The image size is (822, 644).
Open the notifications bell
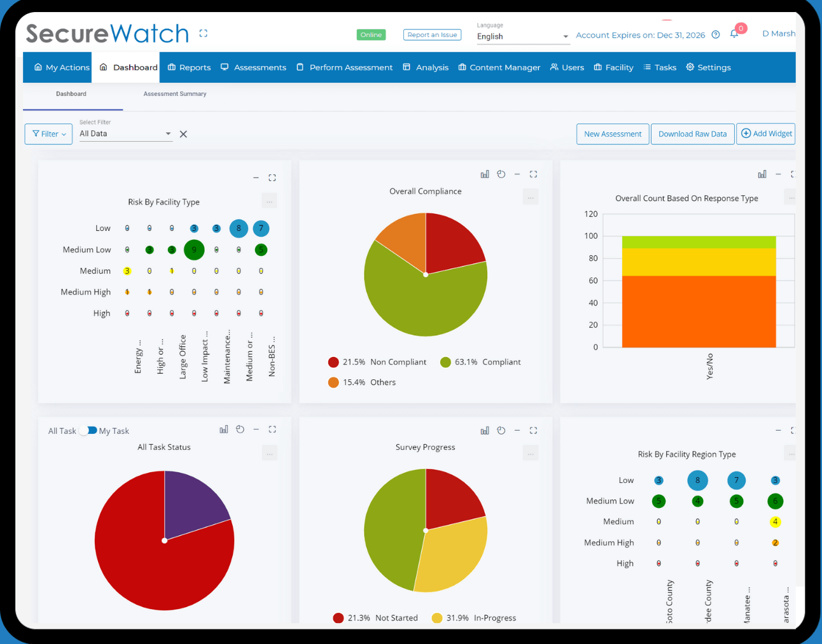pyautogui.click(x=734, y=35)
